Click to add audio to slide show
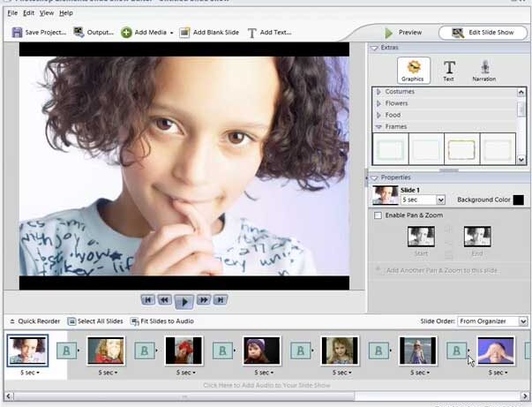 266,385
